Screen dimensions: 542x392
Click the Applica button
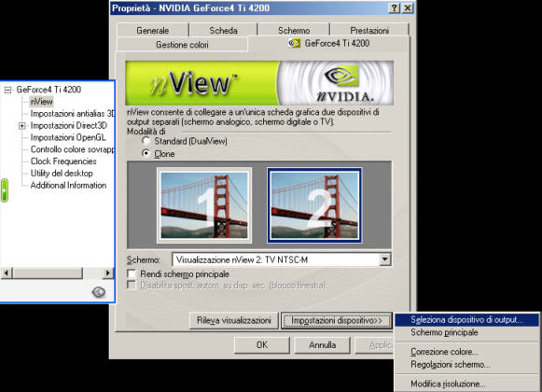(x=375, y=345)
